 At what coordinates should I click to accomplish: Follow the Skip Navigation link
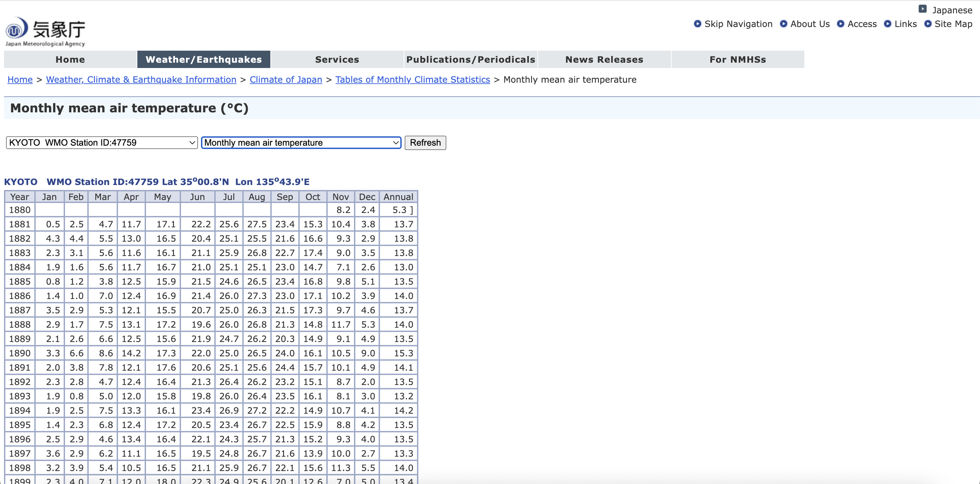pos(738,24)
